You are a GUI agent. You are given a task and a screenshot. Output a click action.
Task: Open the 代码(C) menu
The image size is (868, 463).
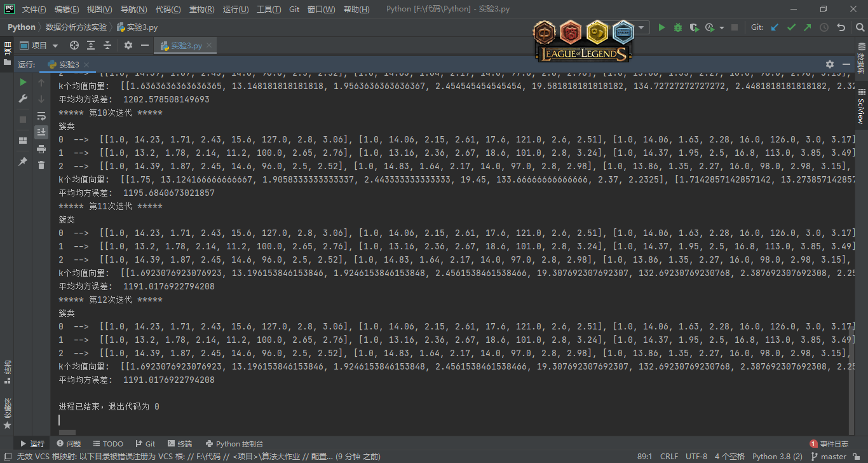[x=168, y=10]
